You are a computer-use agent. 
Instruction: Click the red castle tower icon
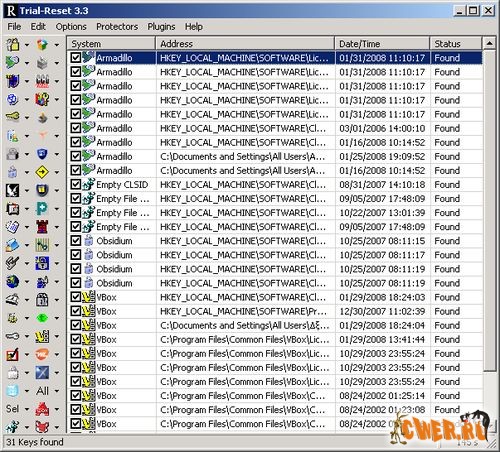42,227
